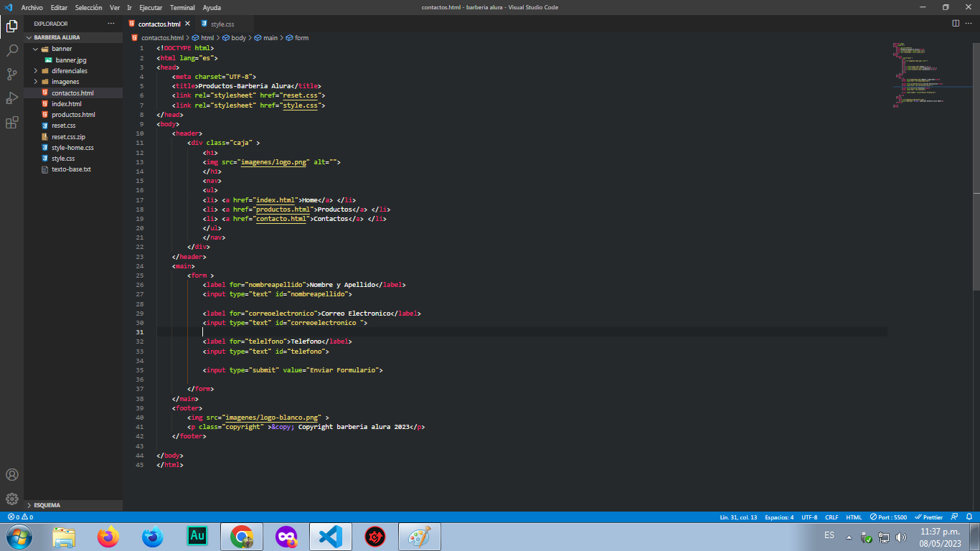Click Lín. 31, col. 13 cursor position
The image size is (980, 551).
click(x=738, y=517)
